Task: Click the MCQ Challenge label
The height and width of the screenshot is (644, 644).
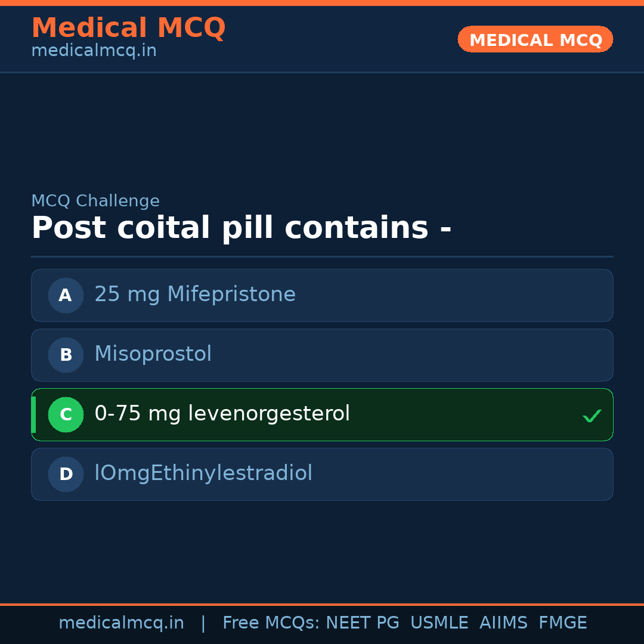Action: (x=95, y=202)
